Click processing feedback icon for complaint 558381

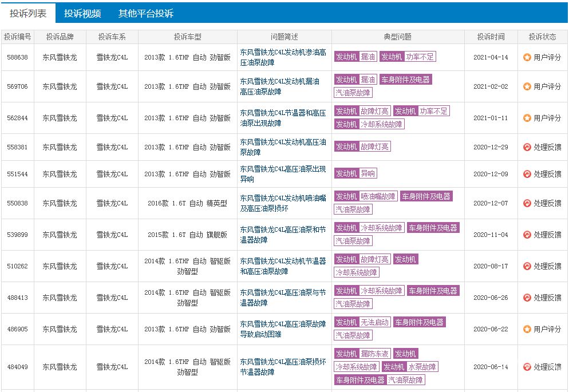click(527, 147)
